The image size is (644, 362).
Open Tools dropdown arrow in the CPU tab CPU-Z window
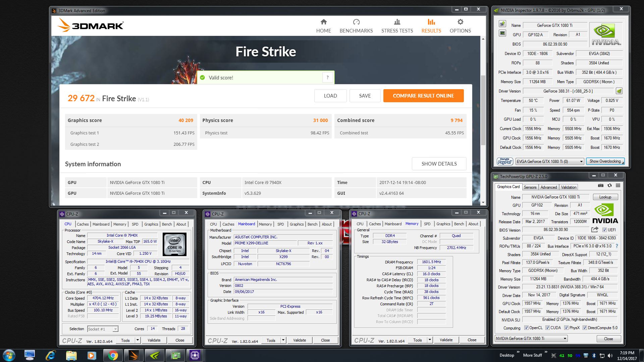tap(138, 340)
